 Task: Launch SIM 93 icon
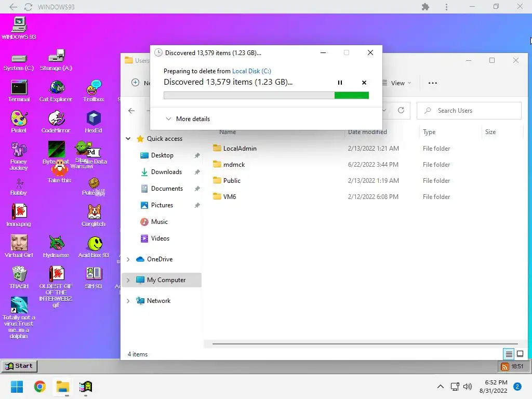pos(94,277)
